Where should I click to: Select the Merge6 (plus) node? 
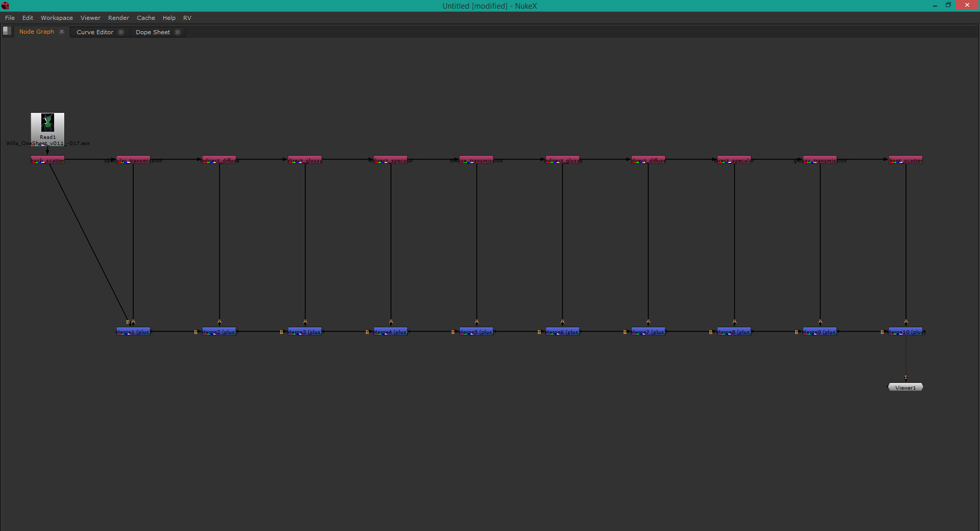562,331
